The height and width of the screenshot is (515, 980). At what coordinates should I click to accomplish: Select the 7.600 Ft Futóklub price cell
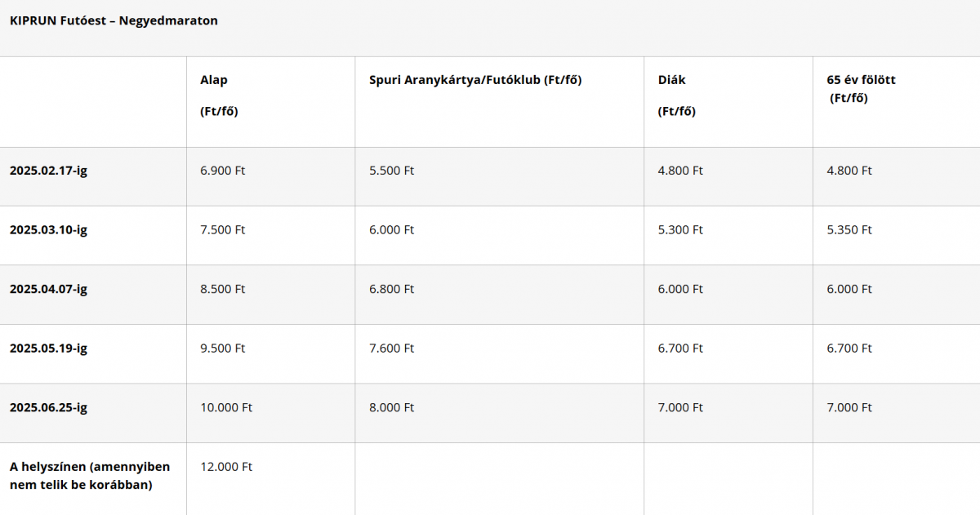click(392, 349)
